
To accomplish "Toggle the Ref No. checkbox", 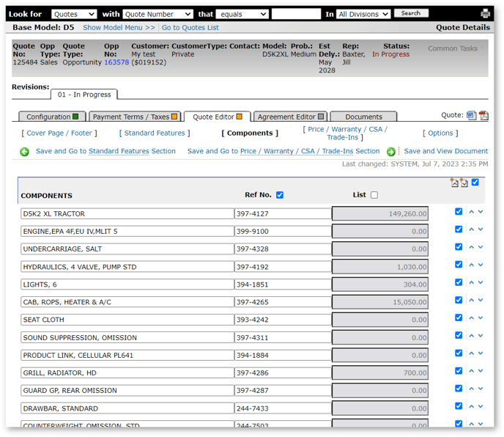I will [x=280, y=195].
